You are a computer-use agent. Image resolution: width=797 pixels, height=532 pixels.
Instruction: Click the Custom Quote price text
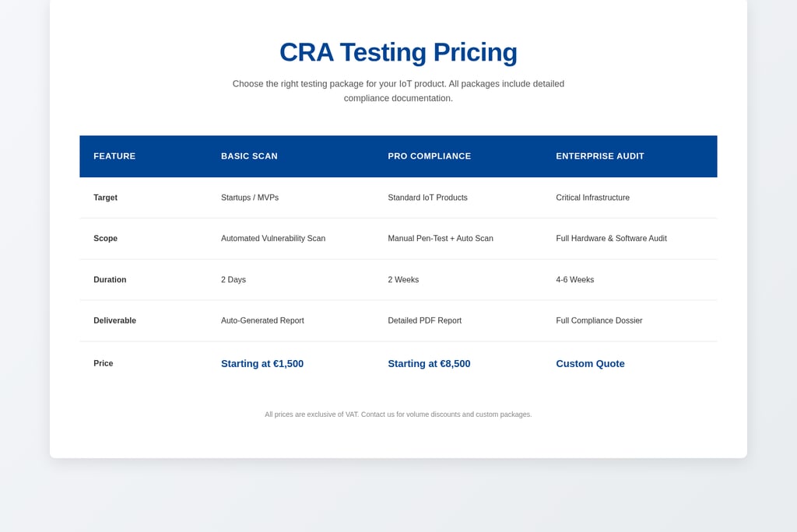pos(590,364)
